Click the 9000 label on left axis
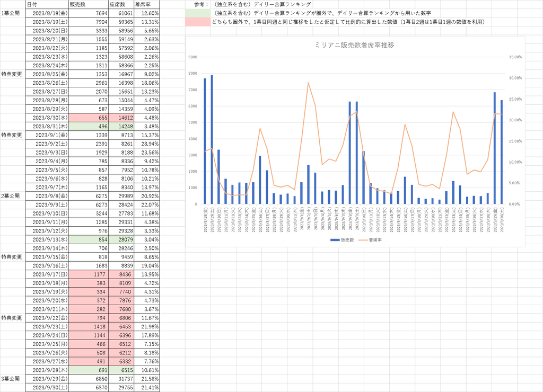This screenshot has width=543, height=392. click(193, 57)
